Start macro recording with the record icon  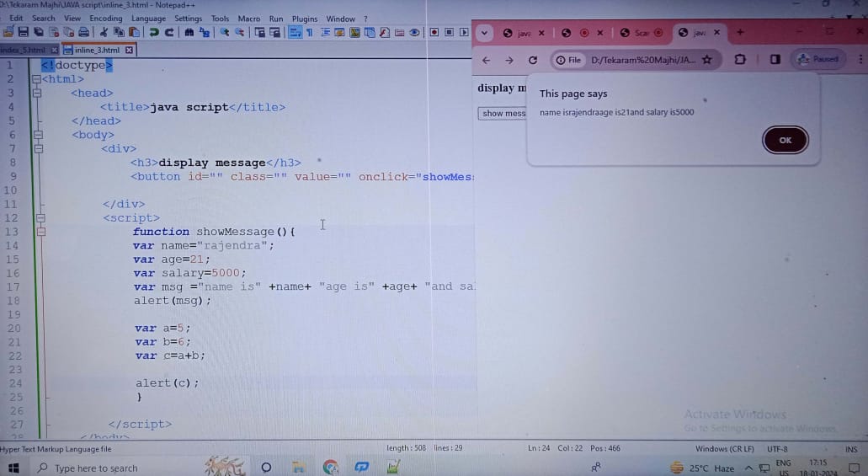(434, 33)
